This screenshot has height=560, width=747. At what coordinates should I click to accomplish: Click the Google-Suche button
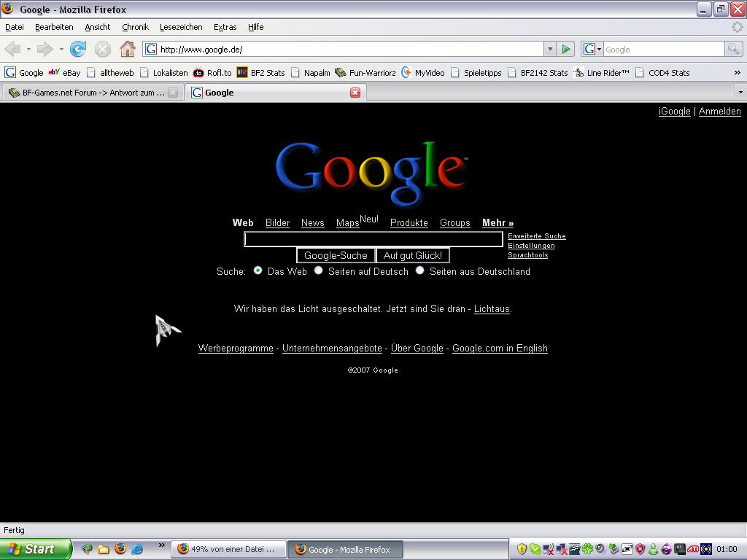[336, 255]
